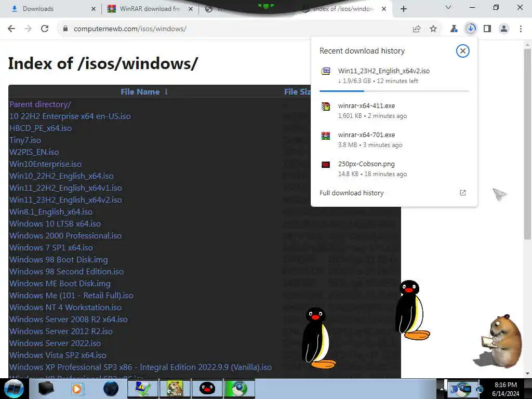Share this page via share icon

(417, 29)
